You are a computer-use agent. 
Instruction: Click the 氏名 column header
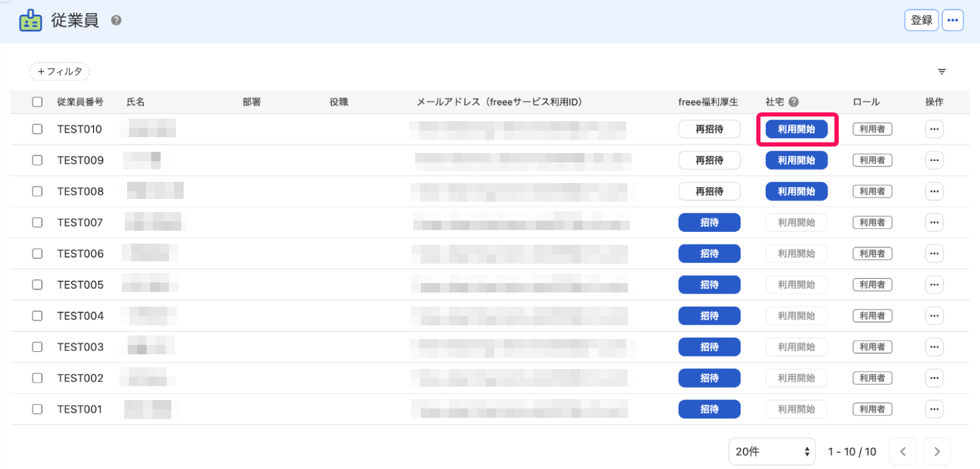(x=135, y=102)
